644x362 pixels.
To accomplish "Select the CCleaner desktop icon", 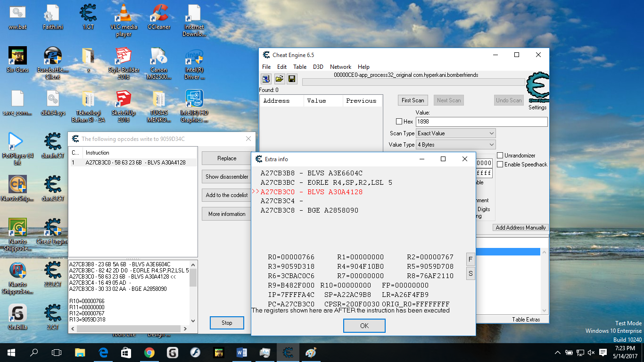I will coord(159,17).
